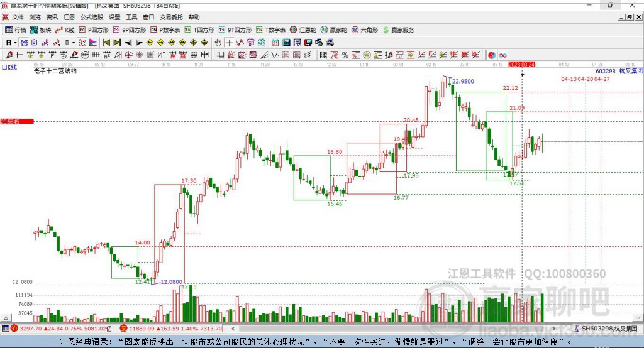Open the 浏览 menu
Screen dimensions: 644x348
35,17
